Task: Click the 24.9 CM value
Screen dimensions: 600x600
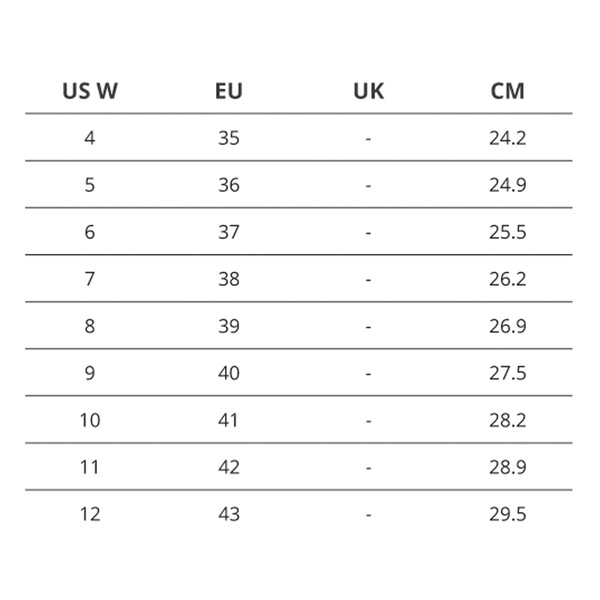Action: pos(507,185)
